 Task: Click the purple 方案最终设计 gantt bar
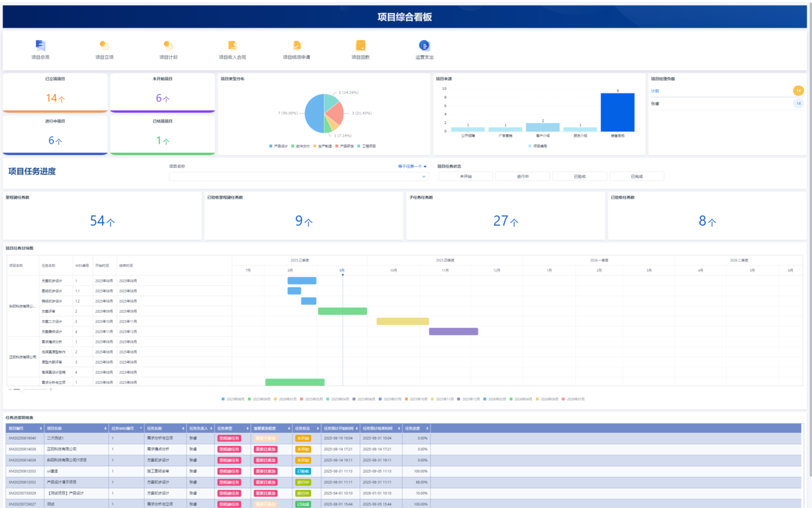453,331
